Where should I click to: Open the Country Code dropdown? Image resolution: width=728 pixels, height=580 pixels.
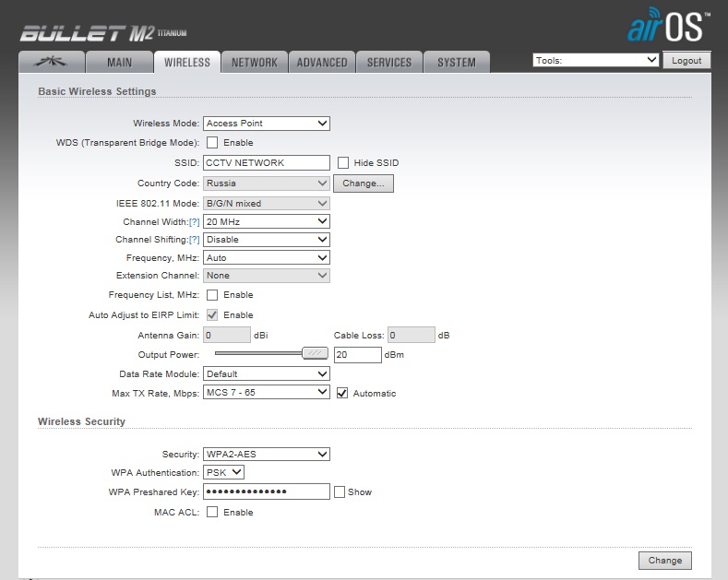(x=267, y=183)
